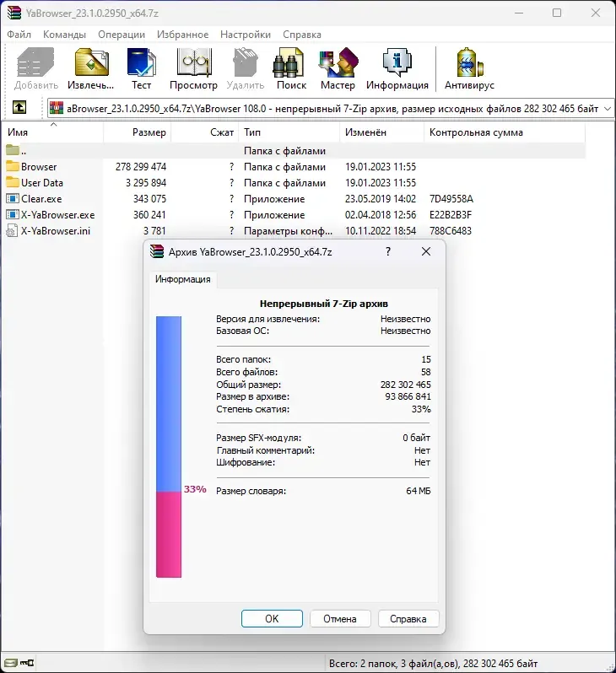The width and height of the screenshot is (616, 673).
Task: Sort by the Тип column header
Action: tap(289, 132)
